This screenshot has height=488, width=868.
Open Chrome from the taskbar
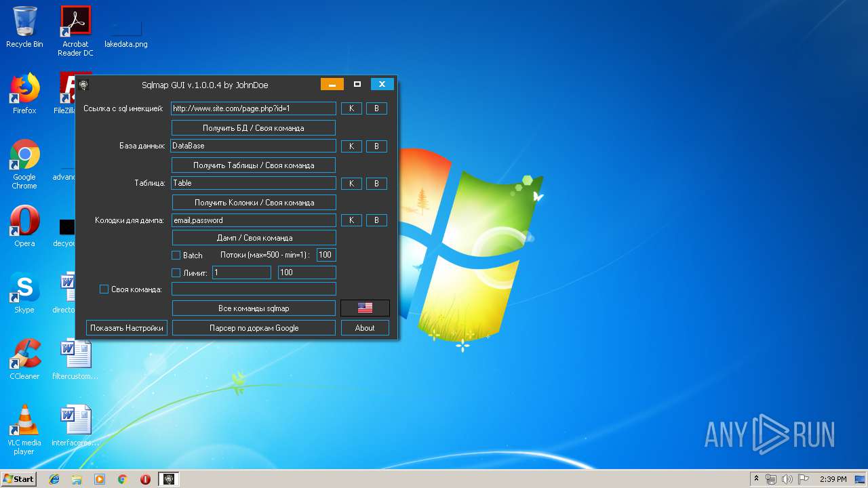click(123, 479)
